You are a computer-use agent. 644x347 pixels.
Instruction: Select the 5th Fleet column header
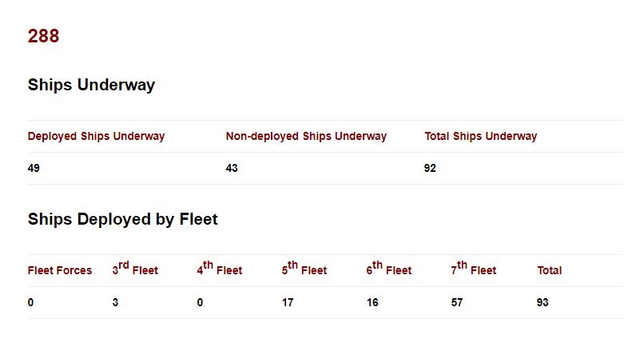pyautogui.click(x=304, y=270)
